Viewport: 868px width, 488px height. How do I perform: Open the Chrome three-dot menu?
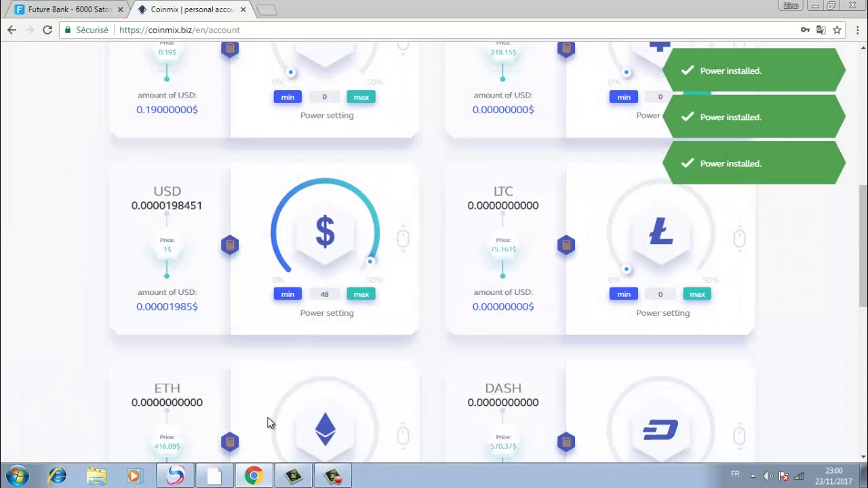point(856,30)
